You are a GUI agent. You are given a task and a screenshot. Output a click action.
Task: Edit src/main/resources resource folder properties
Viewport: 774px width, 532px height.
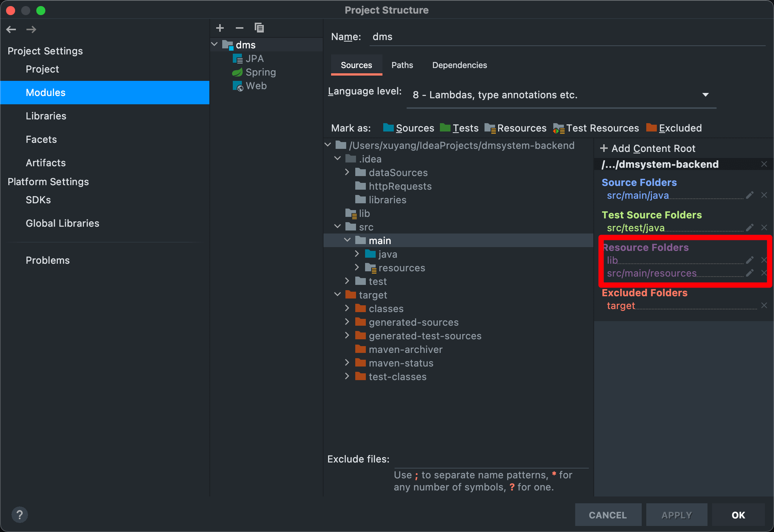click(x=750, y=273)
